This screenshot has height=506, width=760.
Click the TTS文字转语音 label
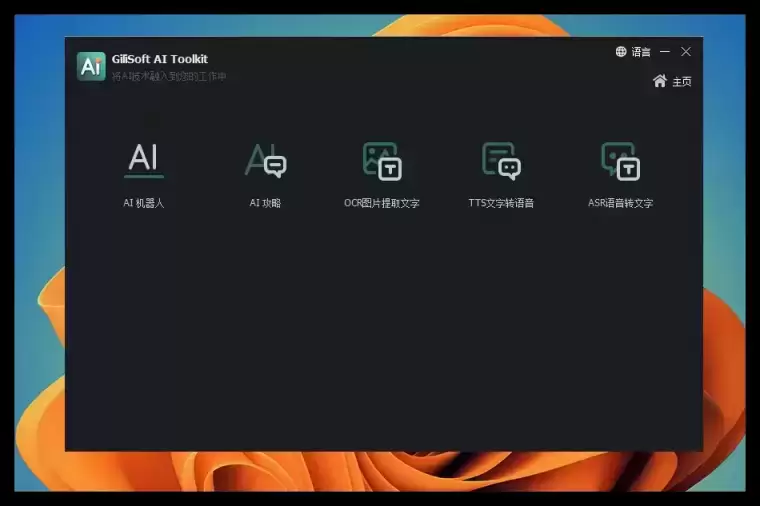501,203
